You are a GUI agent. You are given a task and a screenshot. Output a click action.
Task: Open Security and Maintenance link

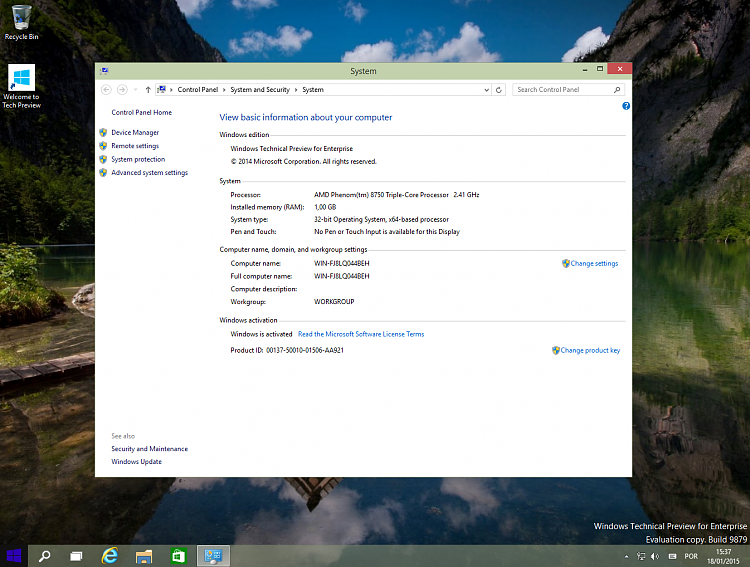pyautogui.click(x=149, y=449)
